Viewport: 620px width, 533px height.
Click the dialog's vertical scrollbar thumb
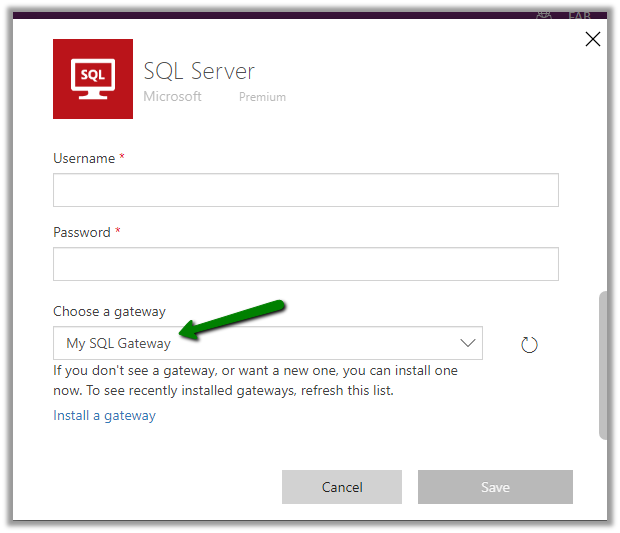click(603, 365)
